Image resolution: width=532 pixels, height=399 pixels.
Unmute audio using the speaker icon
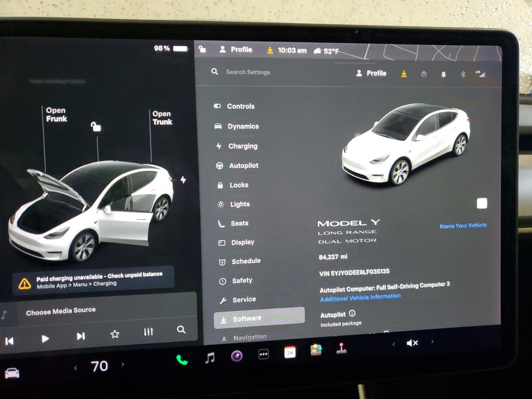click(412, 342)
